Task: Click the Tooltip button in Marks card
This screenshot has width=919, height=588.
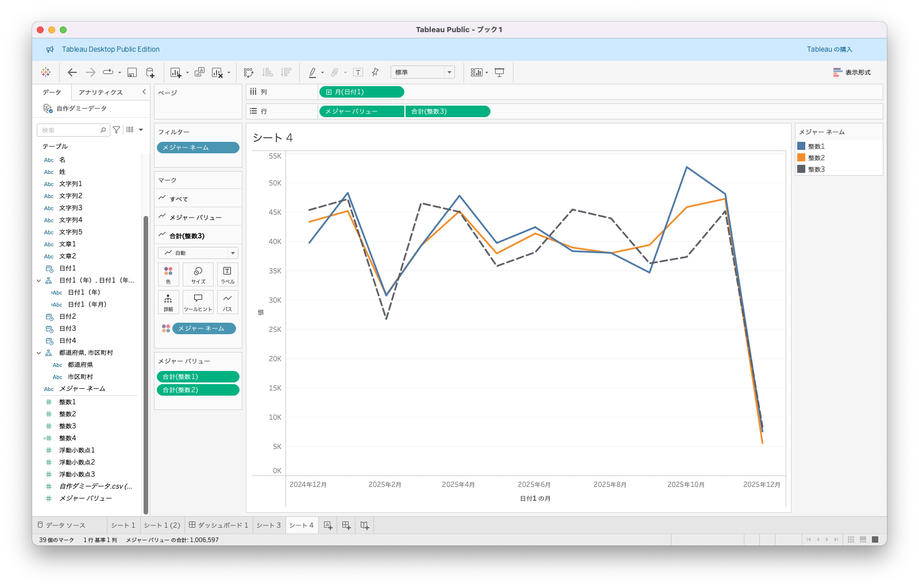Action: [198, 301]
